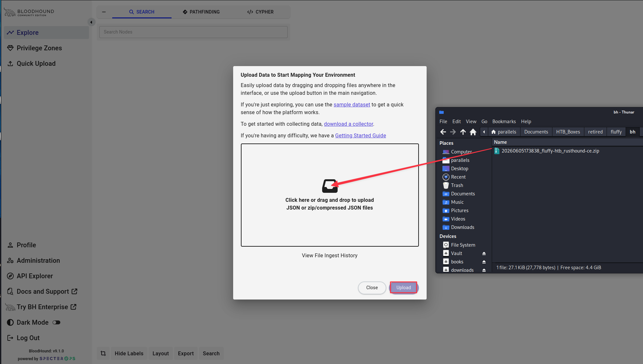Select bh path bar button
The height and width of the screenshot is (364, 643).
coord(632,132)
